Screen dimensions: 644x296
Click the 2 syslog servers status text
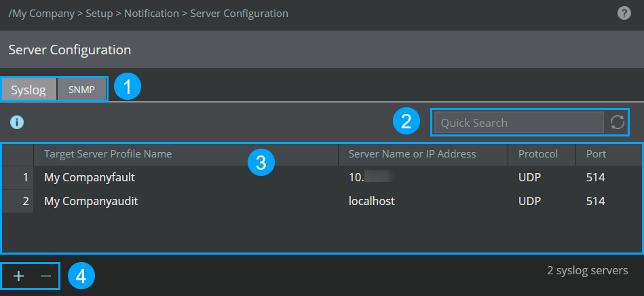[588, 270]
